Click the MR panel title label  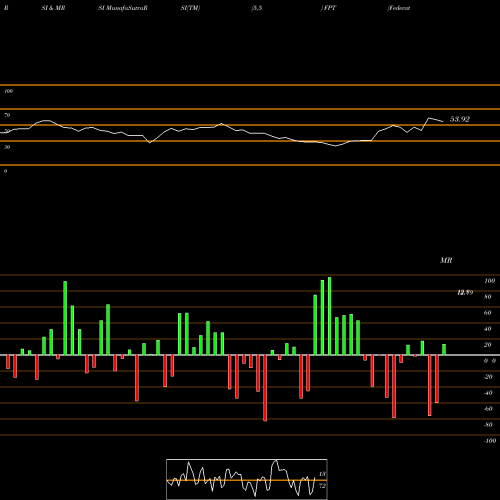coord(446,260)
